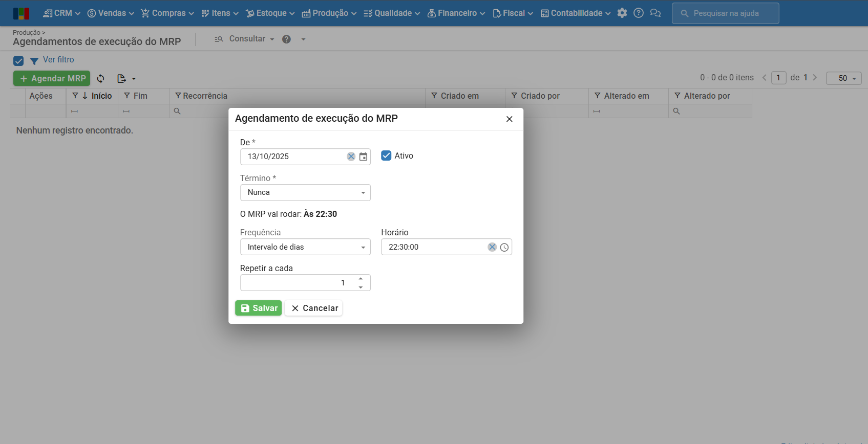Screen dimensions: 868x444
Task: Open the Vendas menu
Action: (x=111, y=13)
